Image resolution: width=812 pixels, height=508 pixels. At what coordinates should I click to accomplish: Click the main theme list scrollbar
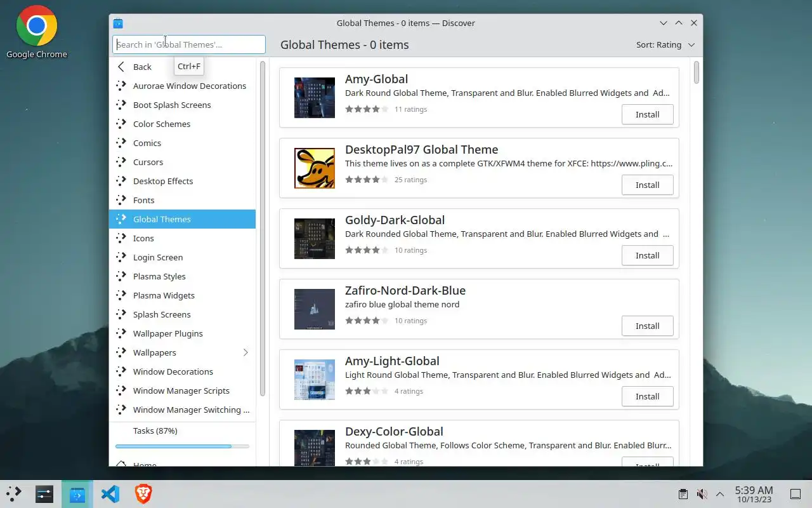pyautogui.click(x=697, y=72)
